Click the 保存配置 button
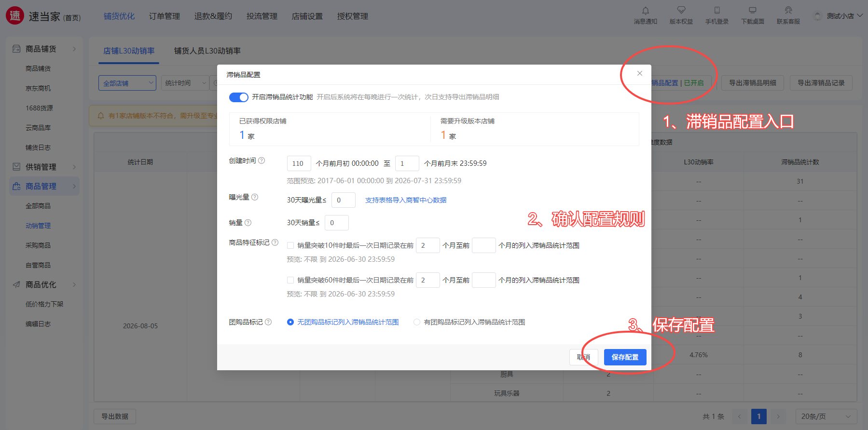The height and width of the screenshot is (430, 868). [x=625, y=357]
